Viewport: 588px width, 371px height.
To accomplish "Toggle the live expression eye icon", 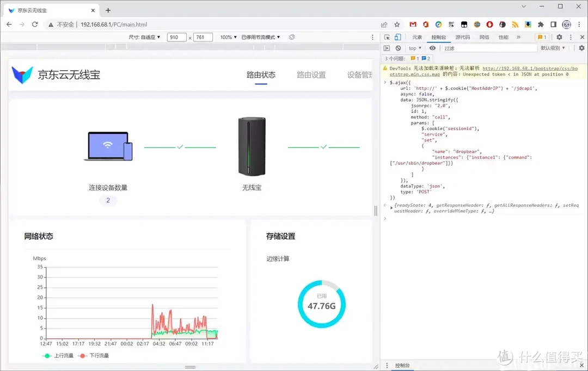I will pos(432,48).
